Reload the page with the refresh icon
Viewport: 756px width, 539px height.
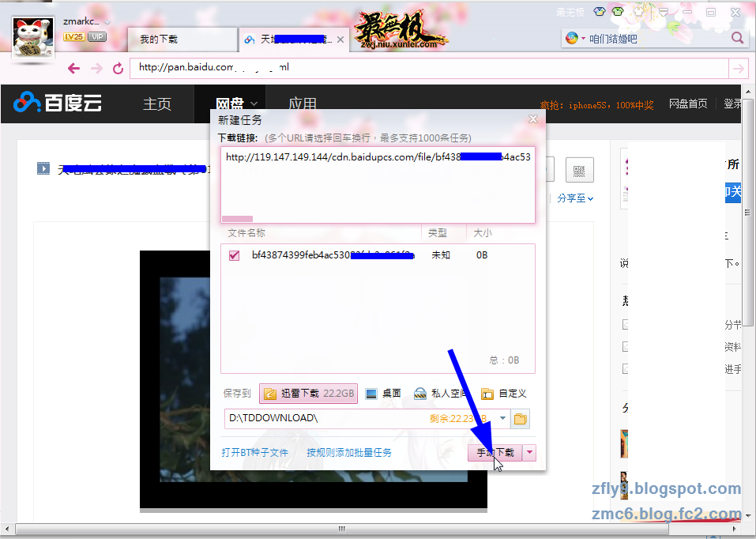pyautogui.click(x=118, y=69)
